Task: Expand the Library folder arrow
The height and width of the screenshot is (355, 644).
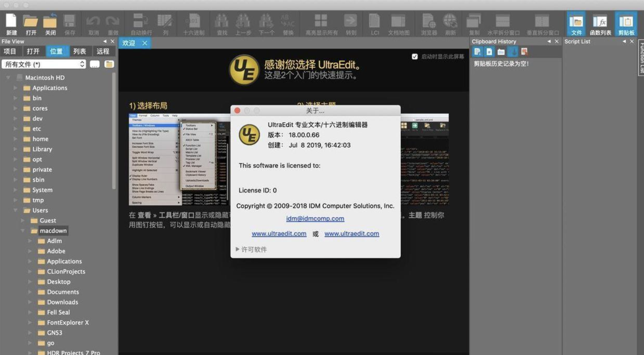Action: pyautogui.click(x=16, y=149)
